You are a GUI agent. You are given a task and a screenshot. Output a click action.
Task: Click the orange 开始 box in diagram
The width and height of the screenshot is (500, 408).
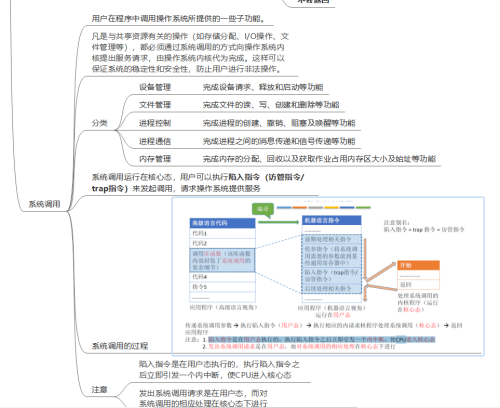[418, 265]
